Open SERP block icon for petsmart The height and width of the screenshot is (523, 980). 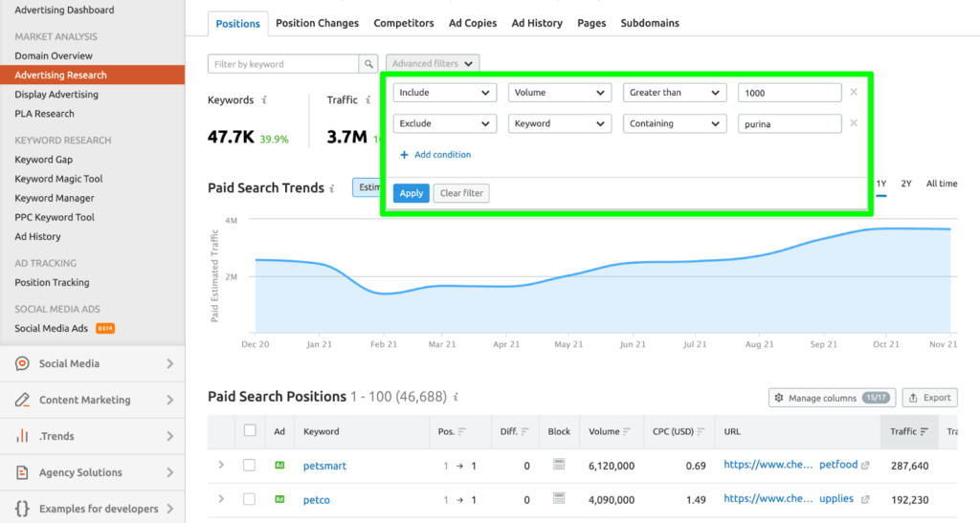pyautogui.click(x=559, y=466)
